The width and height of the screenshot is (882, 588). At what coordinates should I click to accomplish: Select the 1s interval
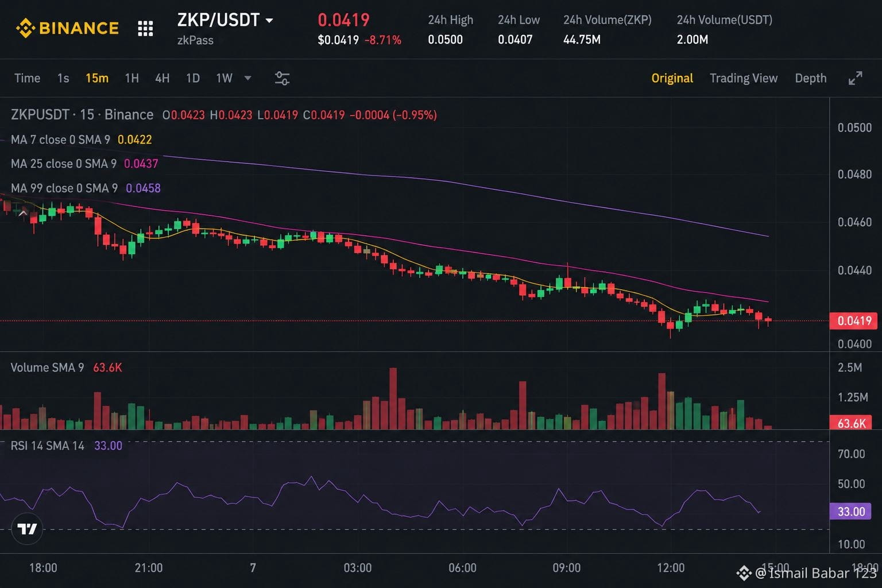click(63, 78)
